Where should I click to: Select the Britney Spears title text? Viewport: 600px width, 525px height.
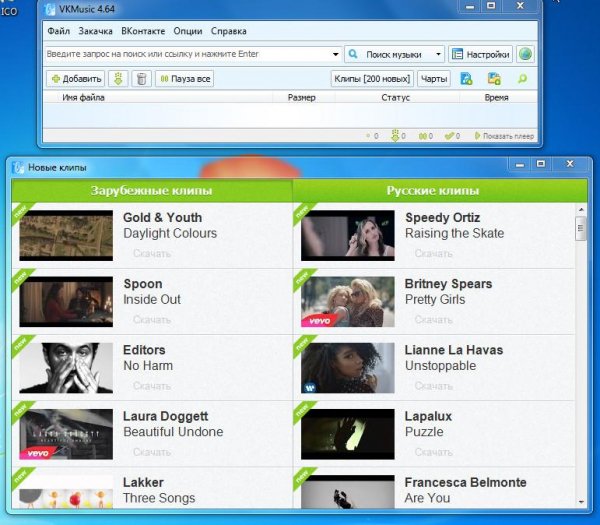448,284
